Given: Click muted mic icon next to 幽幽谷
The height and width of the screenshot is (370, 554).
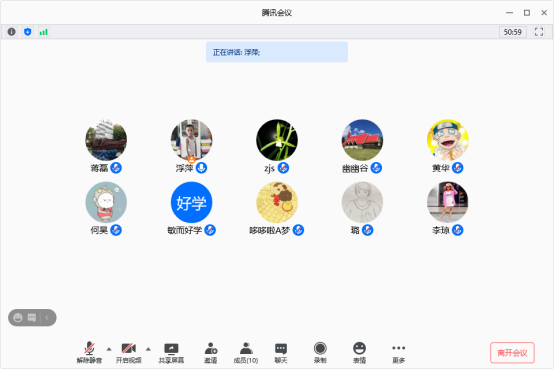Looking at the screenshot, I should click(376, 168).
